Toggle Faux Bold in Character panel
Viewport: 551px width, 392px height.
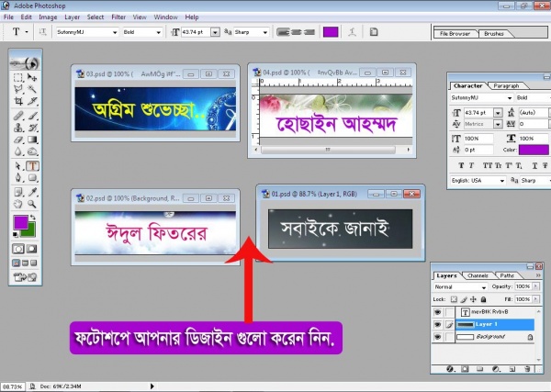461,165
